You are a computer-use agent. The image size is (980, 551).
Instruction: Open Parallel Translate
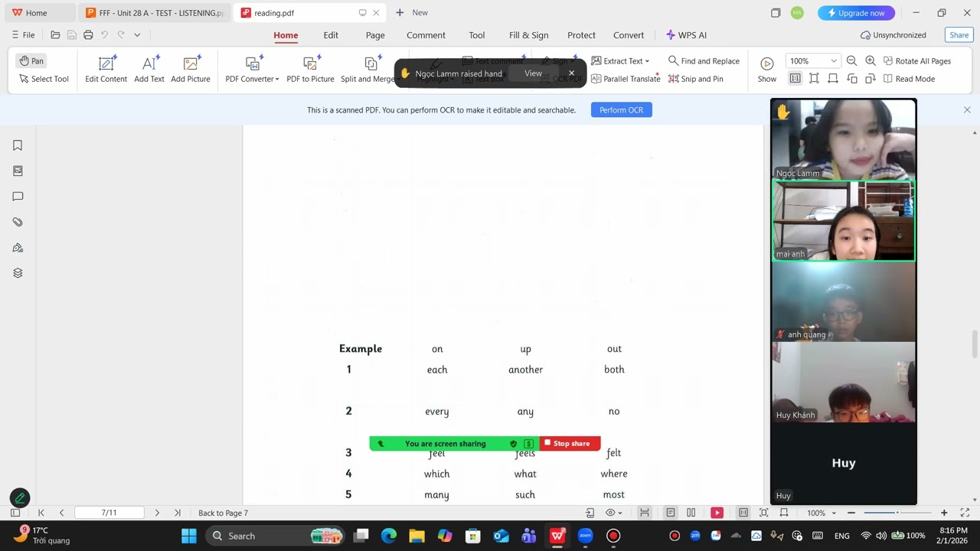tap(626, 79)
